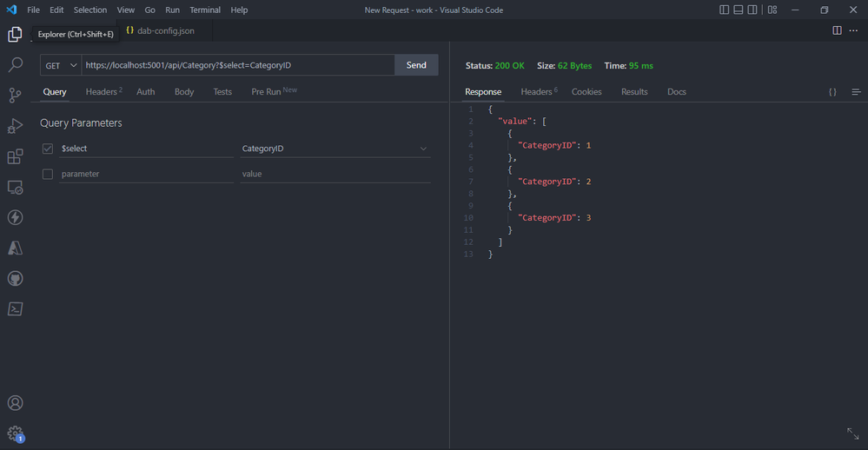Click the request URL input field
Screen dimensions: 868x450
(x=238, y=65)
